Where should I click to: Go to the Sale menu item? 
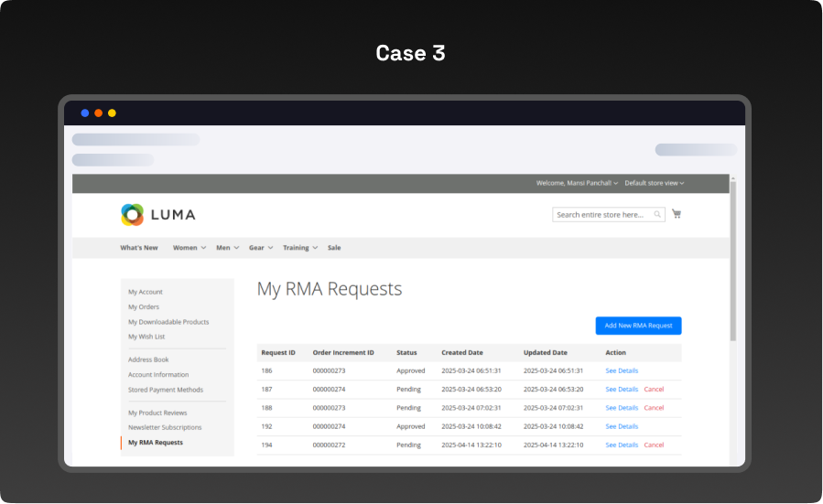coord(334,248)
